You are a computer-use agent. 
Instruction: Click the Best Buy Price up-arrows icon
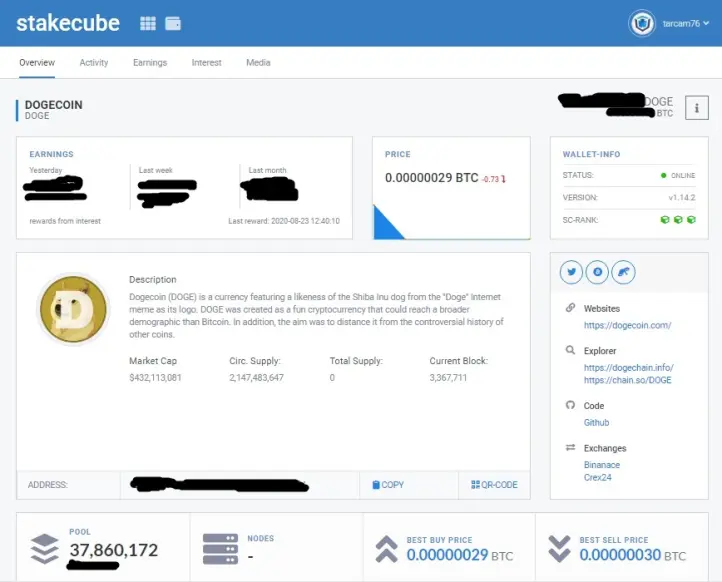coord(386,549)
